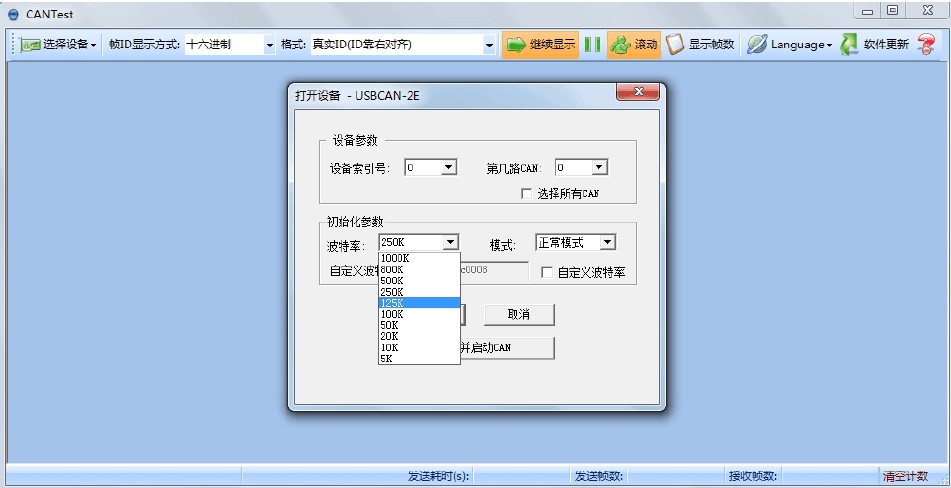
Task: Click the 继续显示 text label
Action: pos(552,44)
